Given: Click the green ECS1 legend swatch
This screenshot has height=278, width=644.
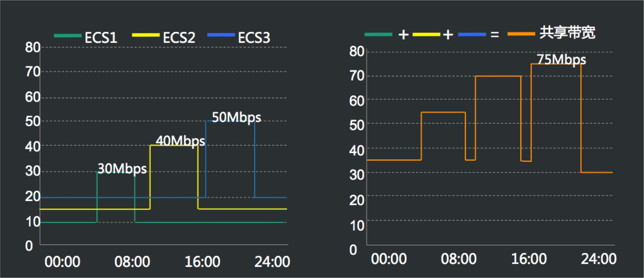Looking at the screenshot, I should (x=68, y=36).
